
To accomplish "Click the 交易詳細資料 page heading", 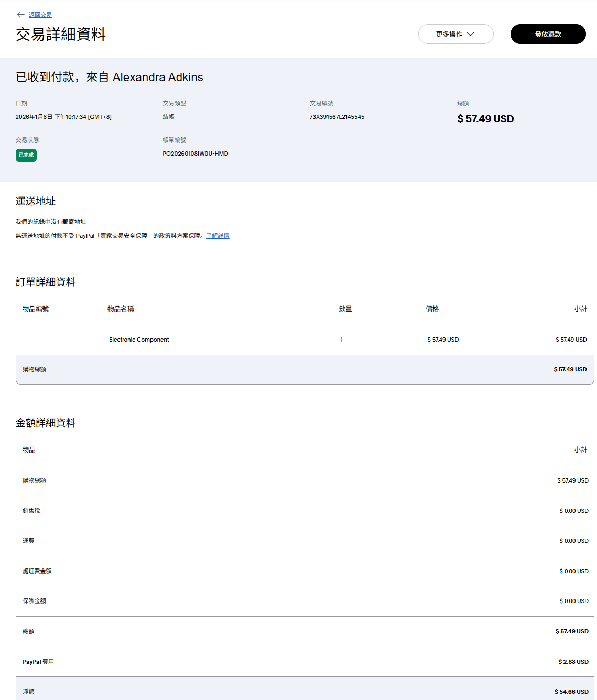I will pyautogui.click(x=61, y=35).
